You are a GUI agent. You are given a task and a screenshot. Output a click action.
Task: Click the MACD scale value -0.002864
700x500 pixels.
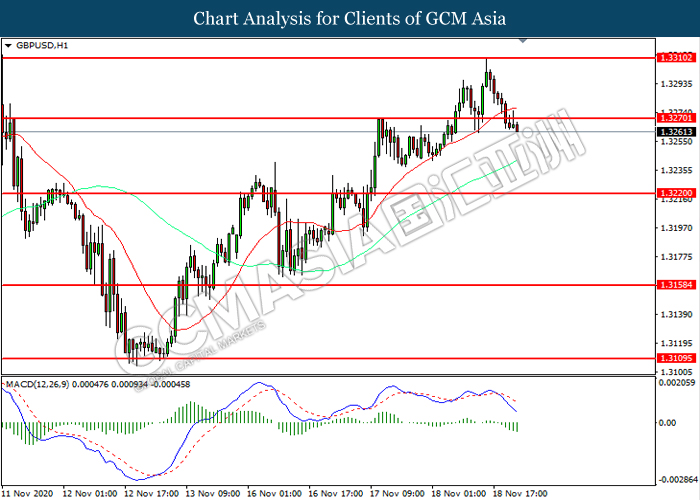click(x=678, y=479)
